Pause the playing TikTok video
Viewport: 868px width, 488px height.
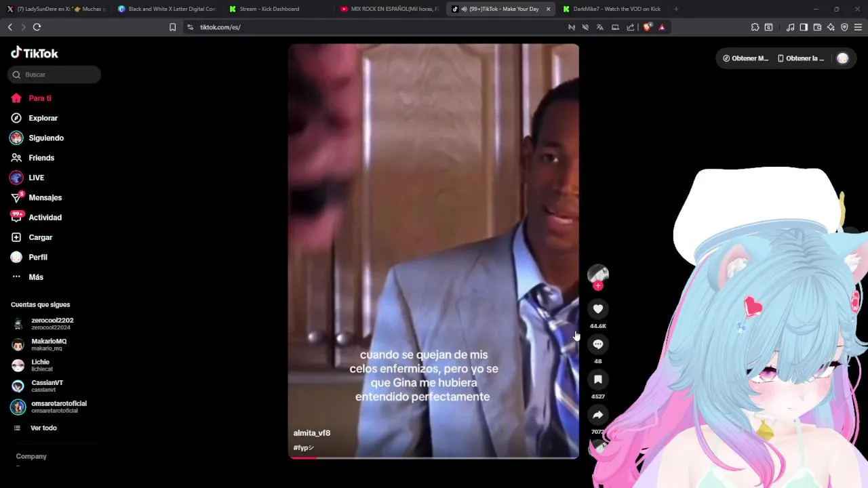(x=433, y=251)
